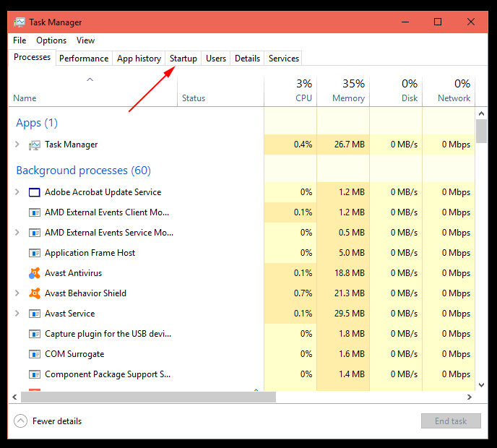
Task: Click the 5.0 MB memory value
Action: point(352,253)
